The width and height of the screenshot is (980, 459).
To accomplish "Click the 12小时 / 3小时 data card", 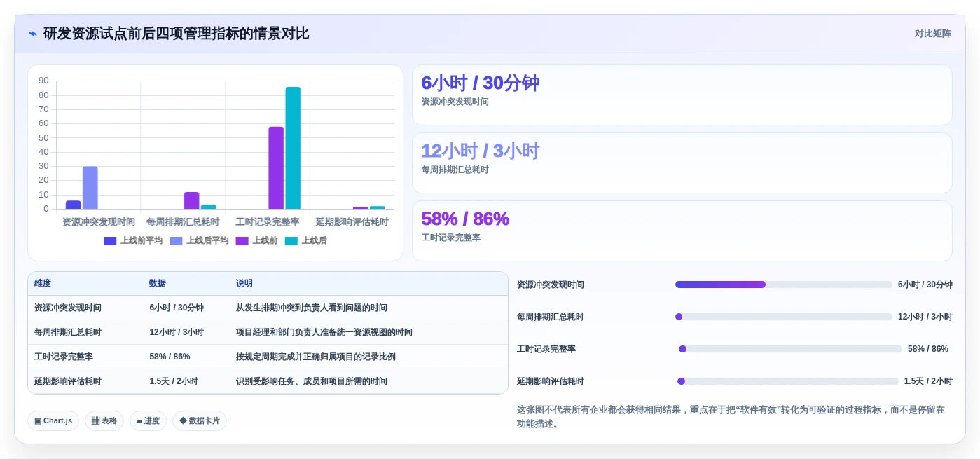I will [682, 163].
